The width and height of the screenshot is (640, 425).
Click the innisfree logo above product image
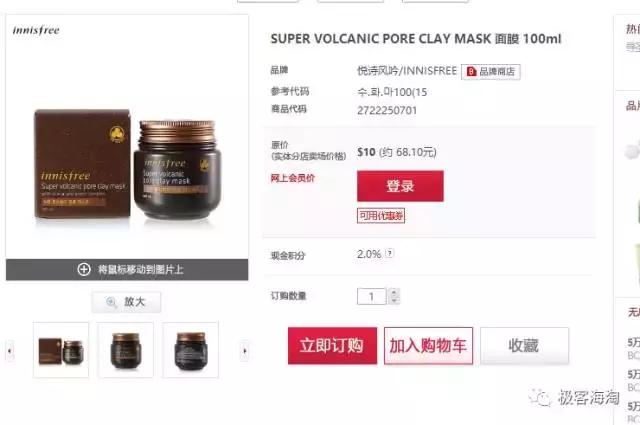tap(36, 30)
